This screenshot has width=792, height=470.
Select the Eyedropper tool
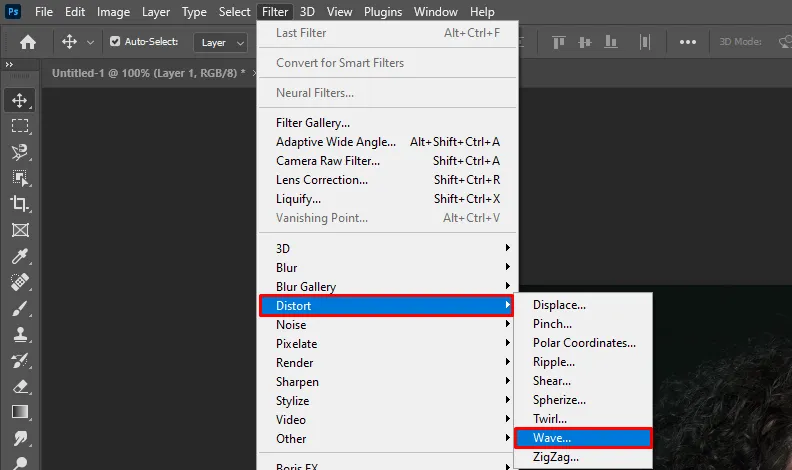[x=20, y=256]
